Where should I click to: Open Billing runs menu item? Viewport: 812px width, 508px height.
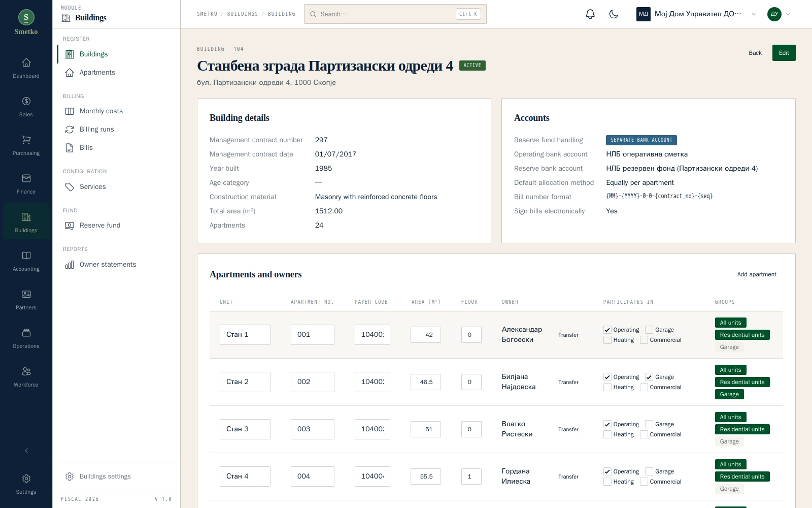pyautogui.click(x=116, y=130)
